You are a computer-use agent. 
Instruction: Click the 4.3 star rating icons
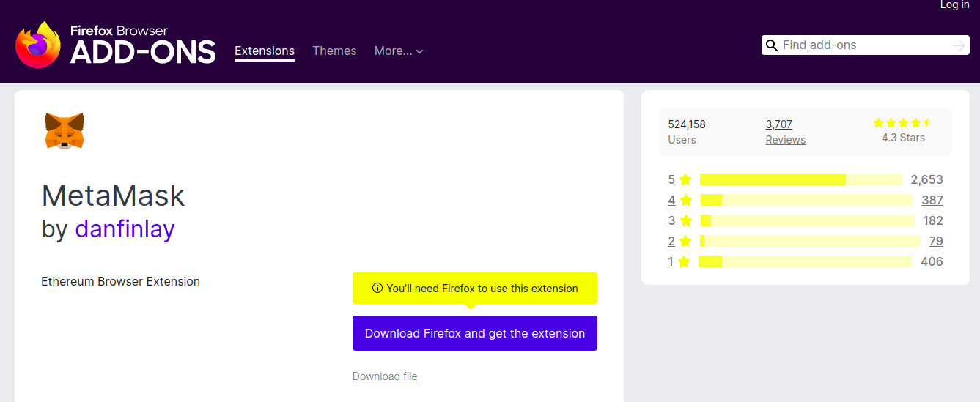[902, 123]
